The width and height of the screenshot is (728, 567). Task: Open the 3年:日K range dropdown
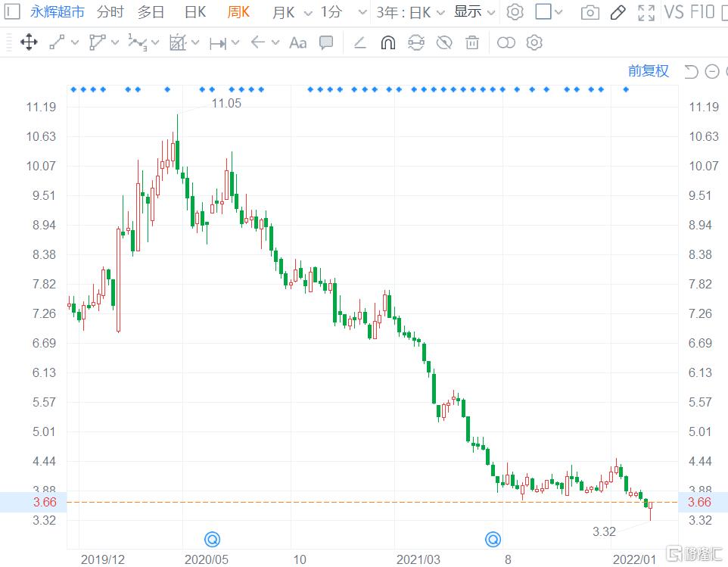(x=410, y=12)
